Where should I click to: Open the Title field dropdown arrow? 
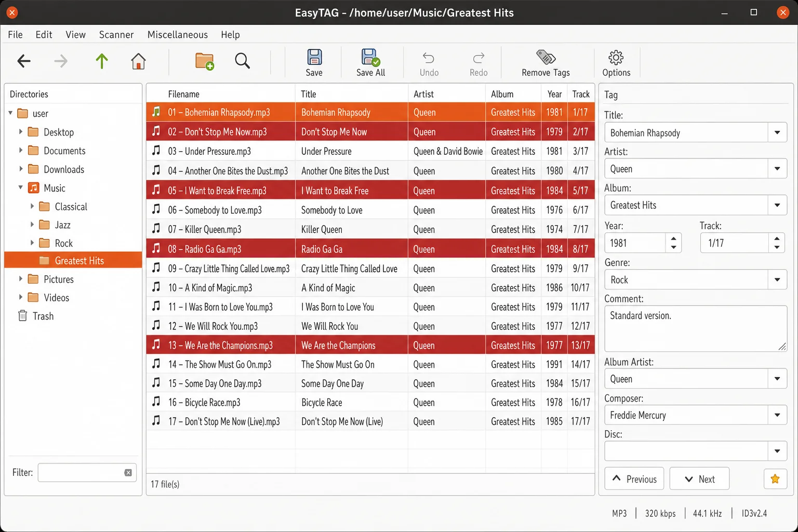777,132
